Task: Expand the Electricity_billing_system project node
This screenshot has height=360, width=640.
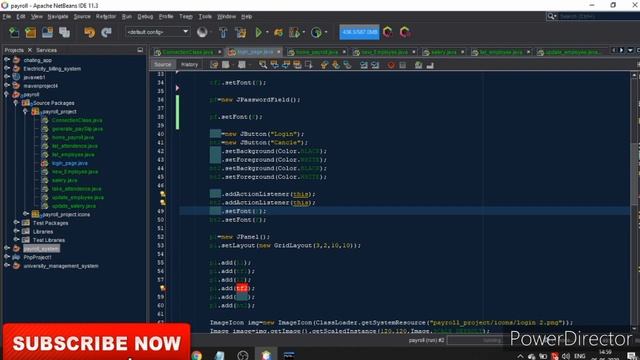Action: [x=7, y=68]
